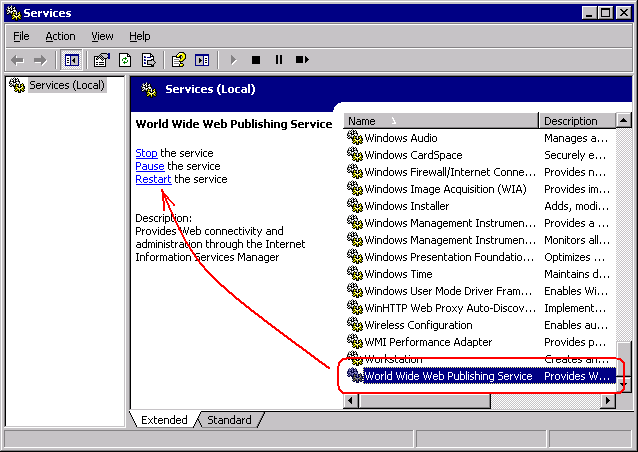Click the 'Adds, modi...' description cell
The image size is (638, 452).
tap(577, 206)
